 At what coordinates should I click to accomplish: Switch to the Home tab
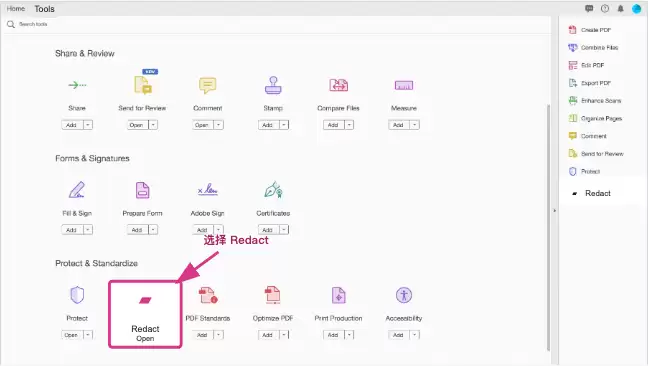click(x=16, y=8)
